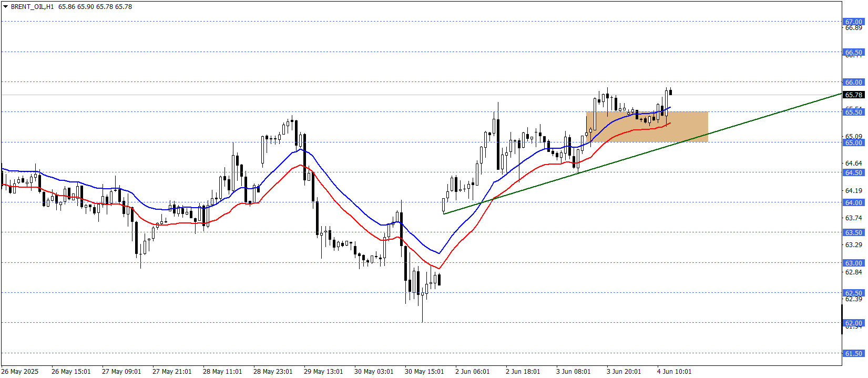Click the 27 May 09:01 time label
This screenshot has width=868, height=378.
121,371
